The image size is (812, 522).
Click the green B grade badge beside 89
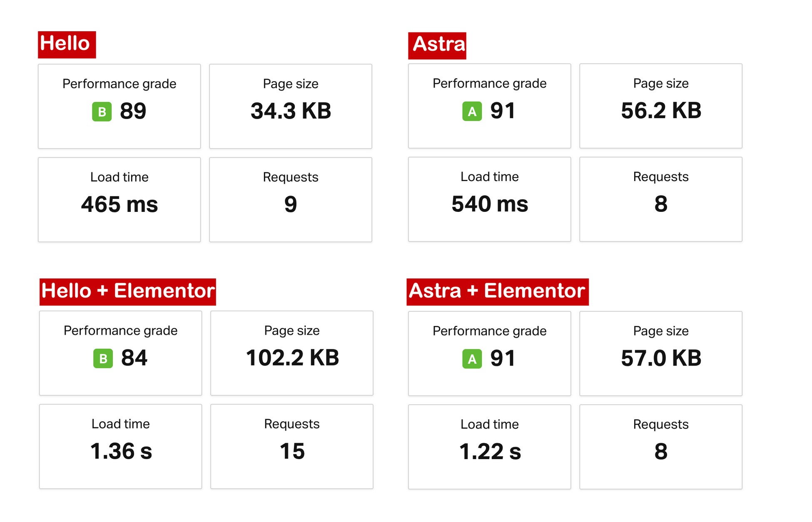point(102,112)
